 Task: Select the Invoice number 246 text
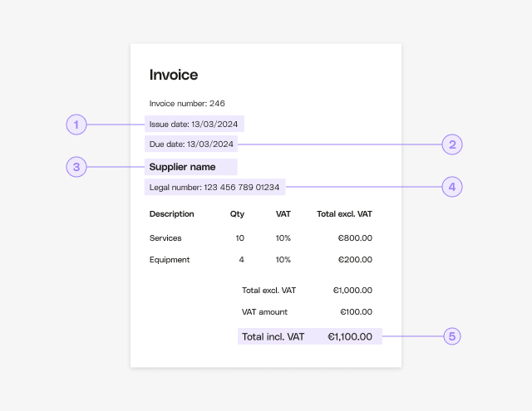coord(187,104)
